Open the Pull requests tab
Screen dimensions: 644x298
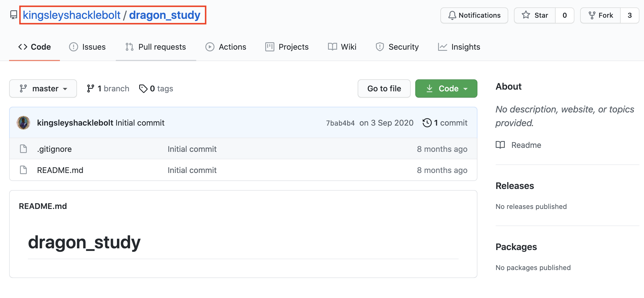(x=156, y=47)
